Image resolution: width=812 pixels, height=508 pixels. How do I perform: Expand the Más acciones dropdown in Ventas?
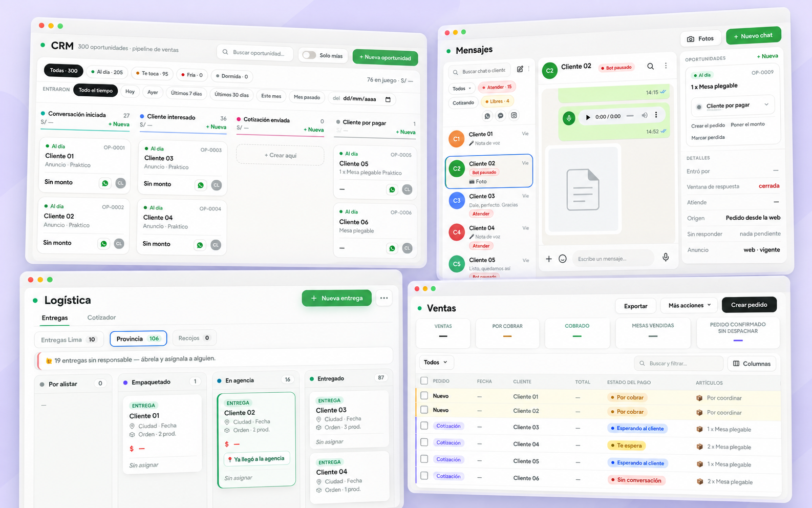coord(690,305)
